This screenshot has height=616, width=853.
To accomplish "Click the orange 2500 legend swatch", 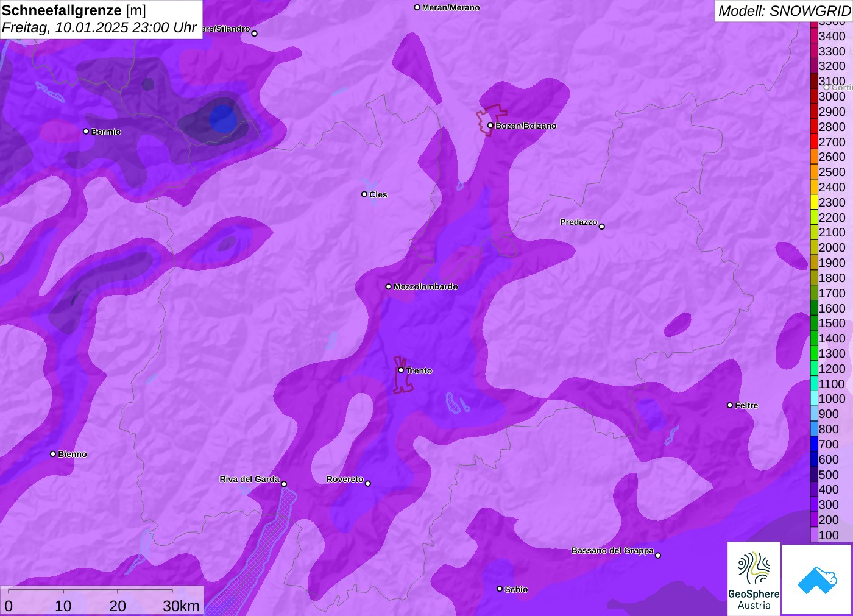I will point(814,172).
